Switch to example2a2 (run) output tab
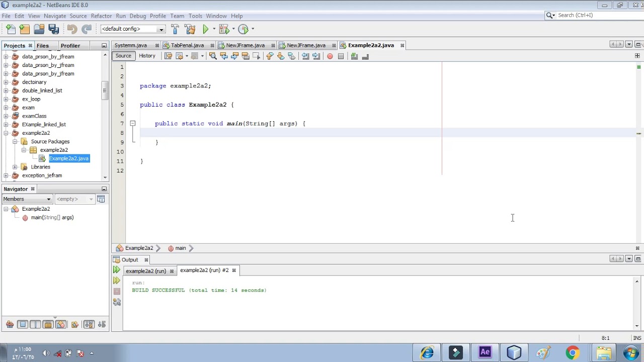Image resolution: width=644 pixels, height=362 pixels. click(x=146, y=271)
